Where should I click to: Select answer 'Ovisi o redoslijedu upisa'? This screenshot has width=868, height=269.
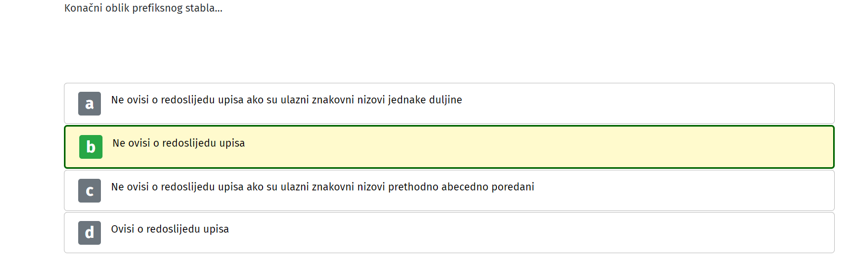[x=170, y=229]
